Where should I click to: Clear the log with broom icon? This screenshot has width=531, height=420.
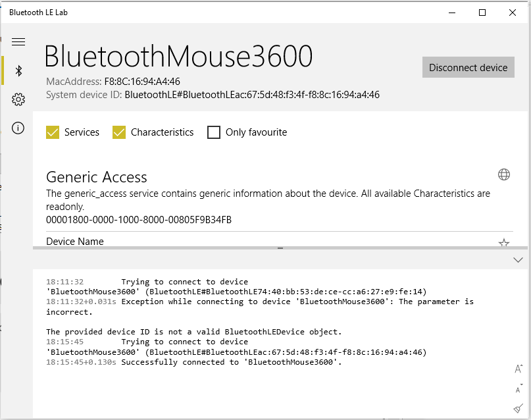click(x=518, y=409)
